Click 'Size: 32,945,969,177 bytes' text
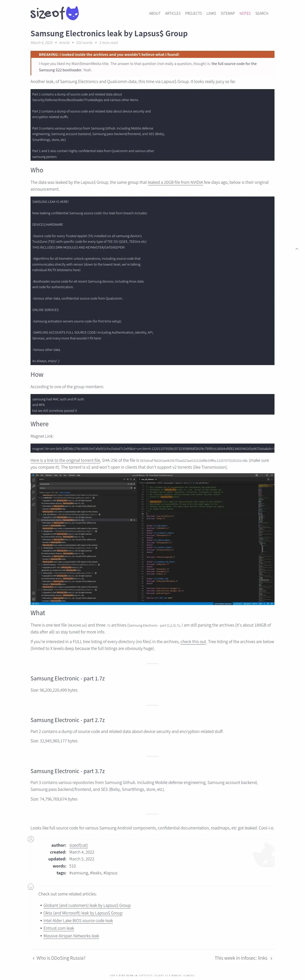Image resolution: width=305 pixels, height=980 pixels. (54, 741)
